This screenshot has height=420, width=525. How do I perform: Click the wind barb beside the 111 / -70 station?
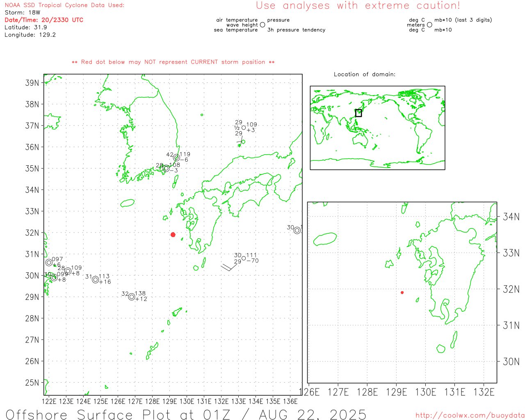[x=229, y=267]
